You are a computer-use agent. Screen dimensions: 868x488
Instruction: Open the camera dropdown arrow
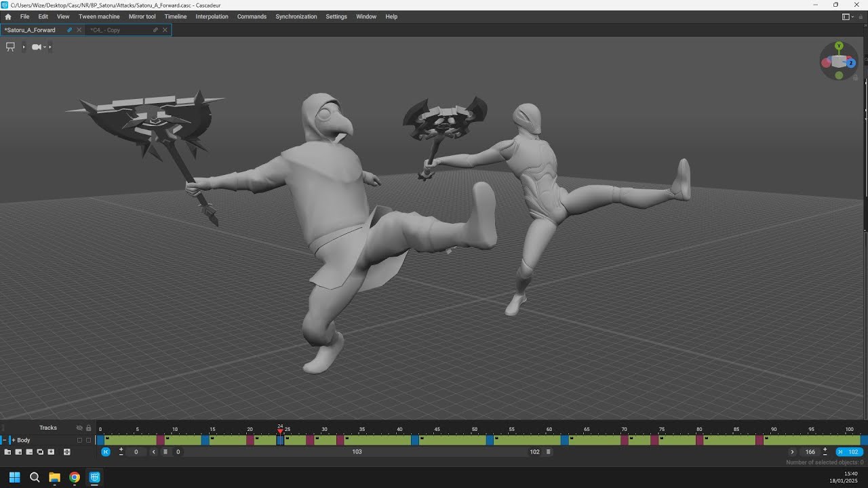(x=45, y=47)
